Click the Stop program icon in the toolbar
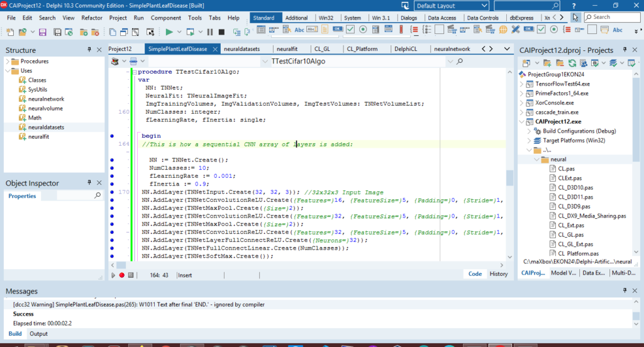 coord(221,31)
